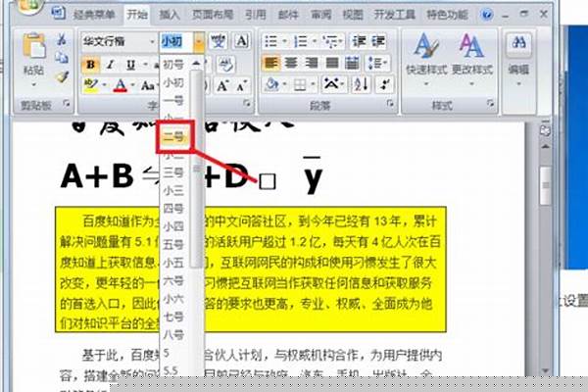Open the Styles (样式) dialog launcher
The image size is (588, 392).
[490, 103]
